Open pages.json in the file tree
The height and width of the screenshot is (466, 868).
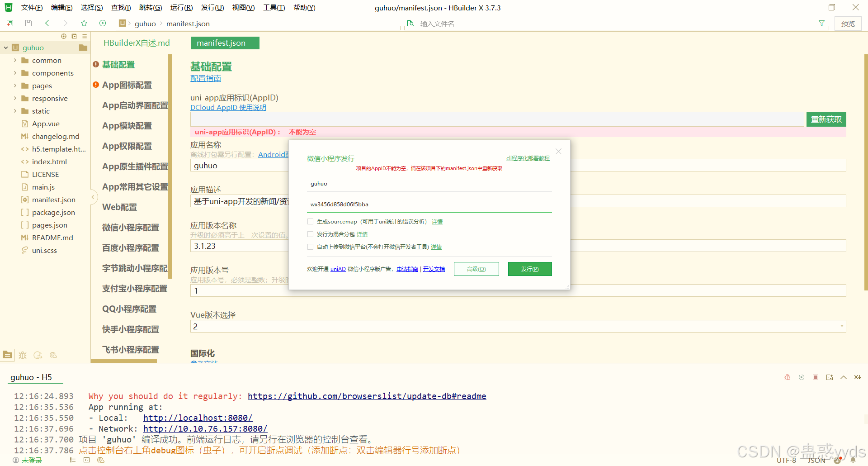pyautogui.click(x=50, y=225)
